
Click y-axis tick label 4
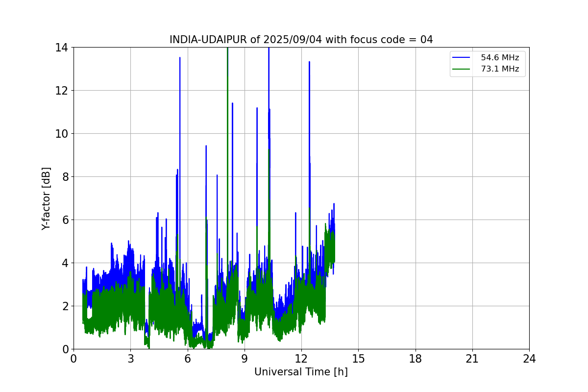[x=64, y=263]
